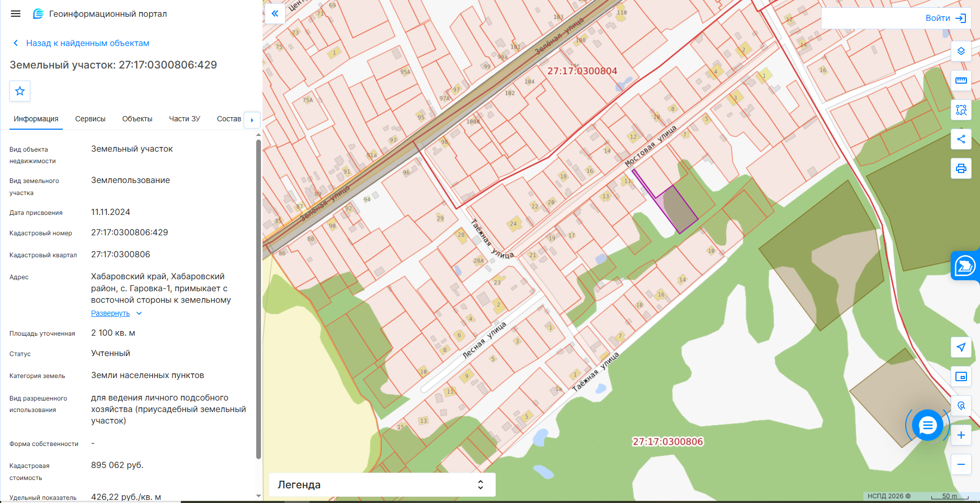Collapse the side panel with double-chevron
The width and height of the screenshot is (980, 503).
[x=275, y=14]
